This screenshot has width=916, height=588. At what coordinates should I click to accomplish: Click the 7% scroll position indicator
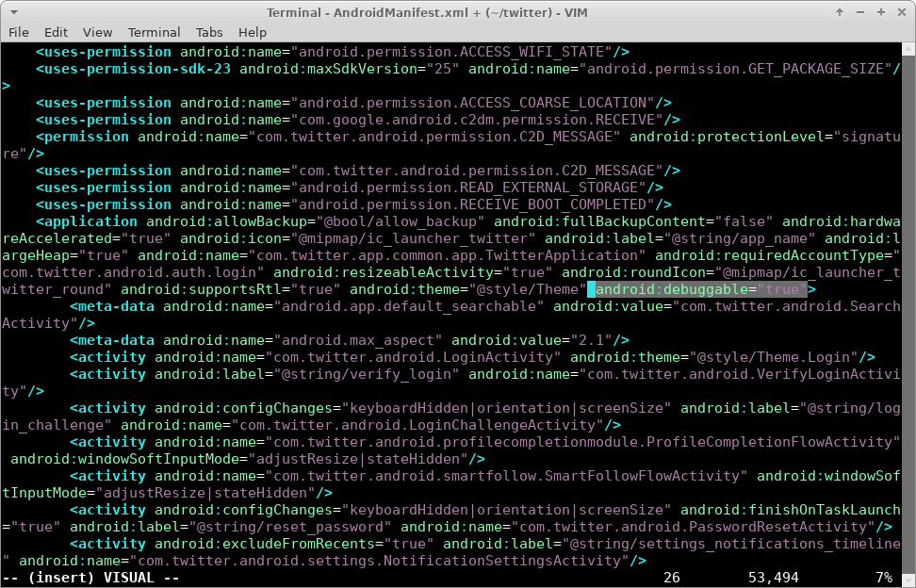coord(883,577)
